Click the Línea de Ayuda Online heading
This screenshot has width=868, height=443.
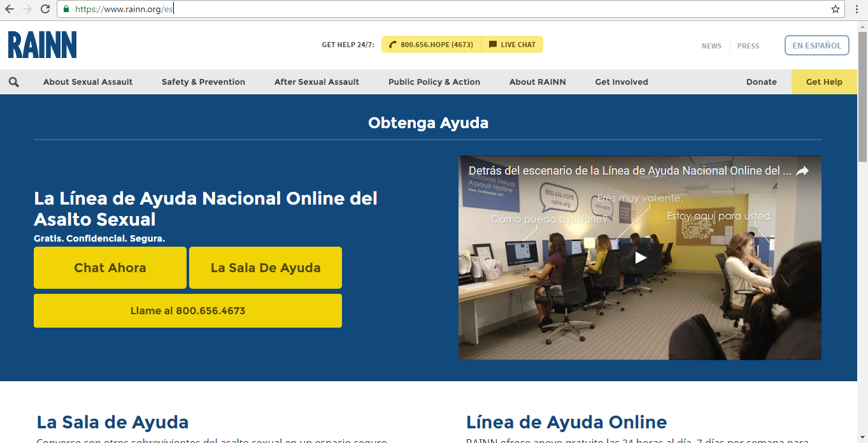pos(567,422)
